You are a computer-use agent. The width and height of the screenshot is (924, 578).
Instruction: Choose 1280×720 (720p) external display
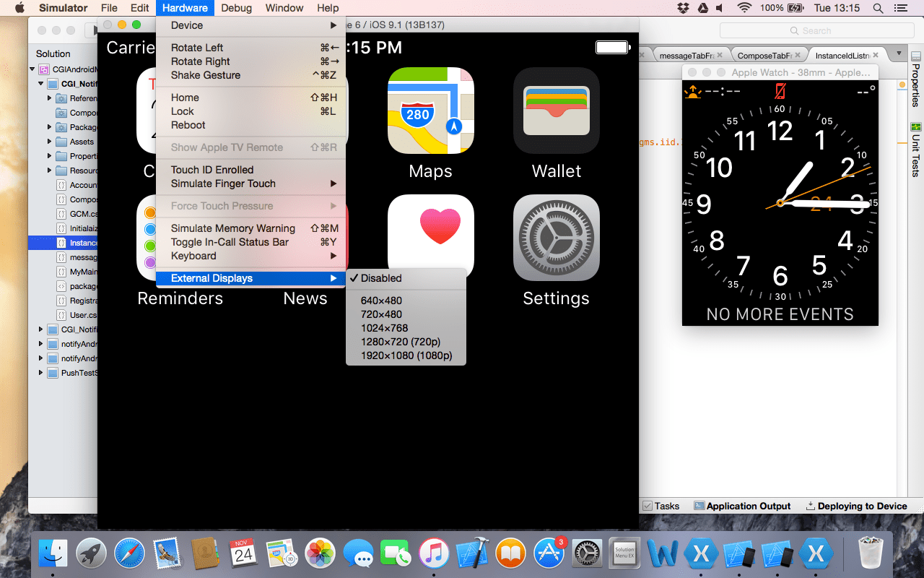coord(406,342)
